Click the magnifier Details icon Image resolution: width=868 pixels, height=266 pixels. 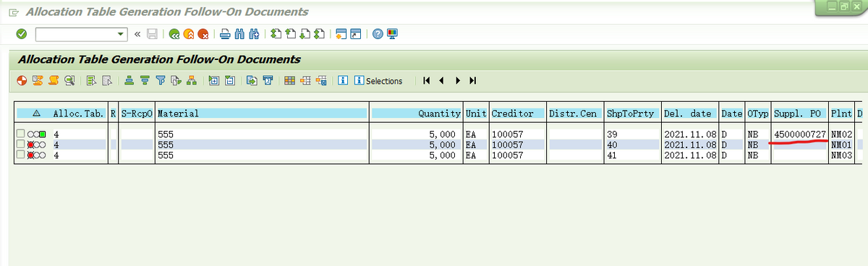pos(69,80)
